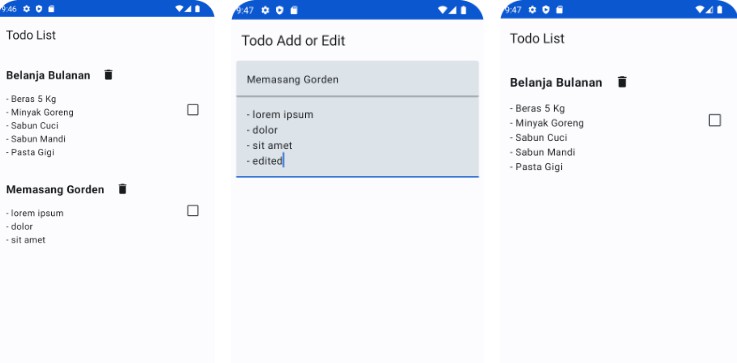The image size is (737, 363).
Task: Tick Belanja Bulanan checkbox in third screen
Action: pyautogui.click(x=714, y=120)
